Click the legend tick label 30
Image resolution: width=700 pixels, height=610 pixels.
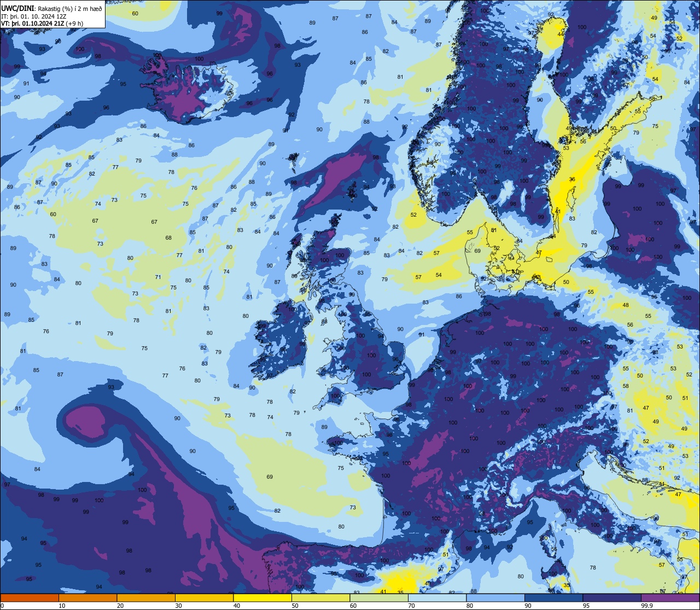coord(178,606)
